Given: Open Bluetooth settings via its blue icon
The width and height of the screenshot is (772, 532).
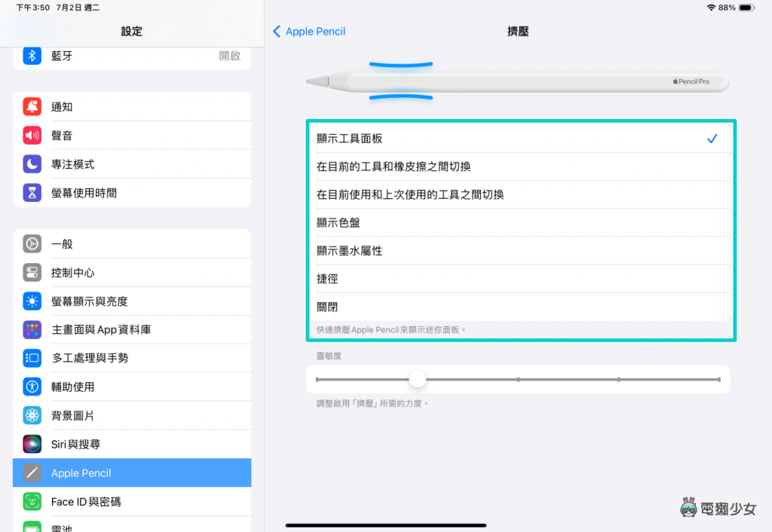Looking at the screenshot, I should point(32,56).
